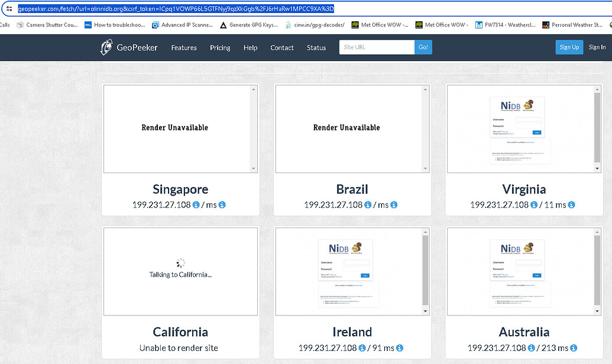This screenshot has height=364, width=612.
Task: Click the info icon after Singapore's ms
Action: [x=222, y=205]
